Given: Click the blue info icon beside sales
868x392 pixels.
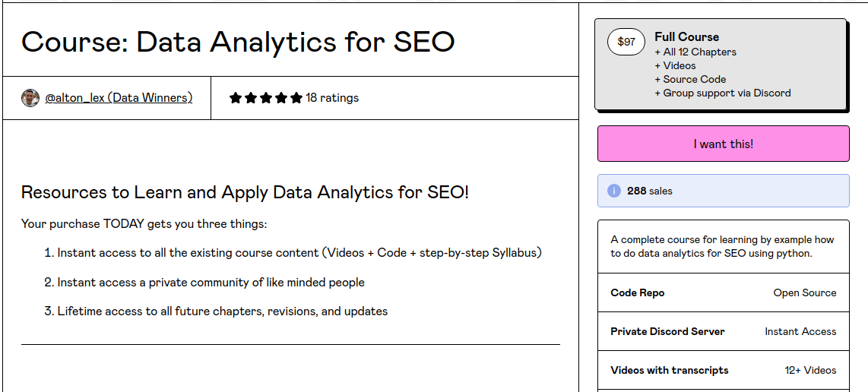Looking at the screenshot, I should pos(614,191).
